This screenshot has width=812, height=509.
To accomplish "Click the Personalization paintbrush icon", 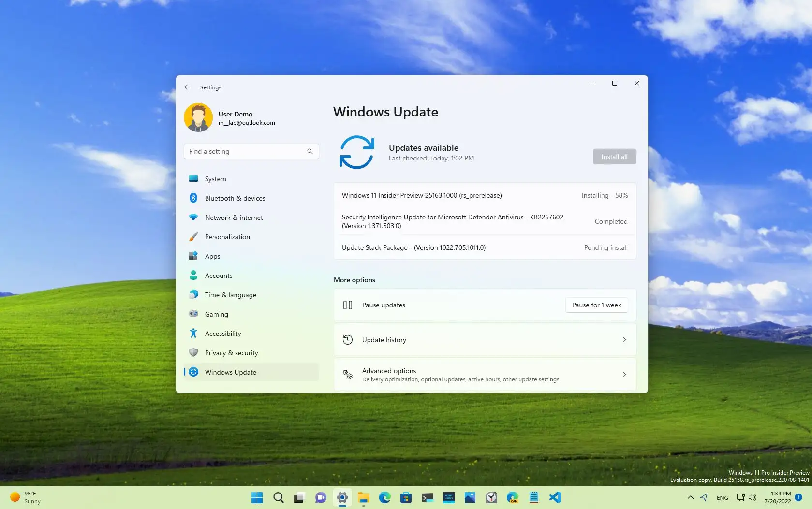I will tap(193, 236).
